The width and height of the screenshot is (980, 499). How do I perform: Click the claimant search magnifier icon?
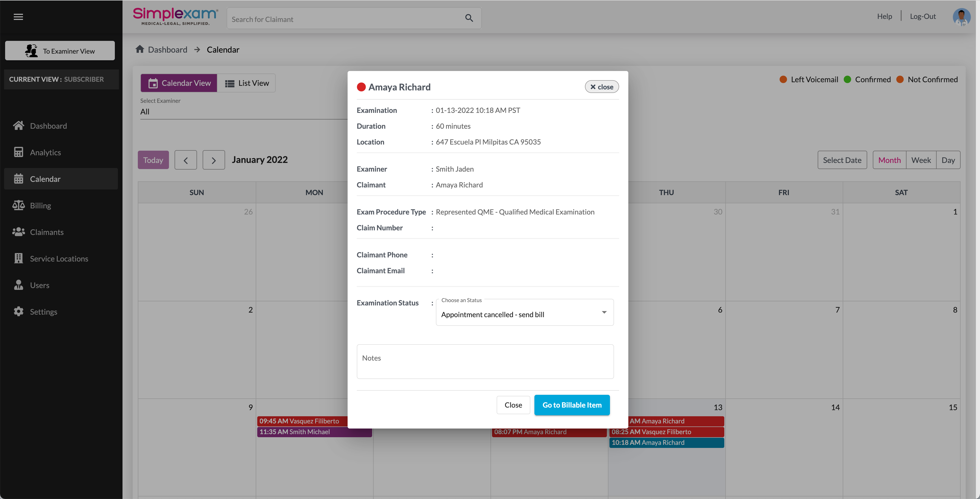point(469,18)
